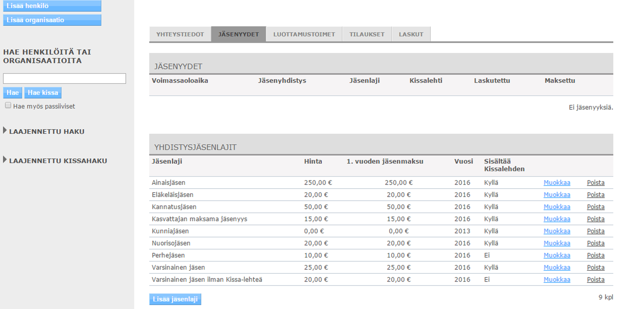Switch to the Yhteystiedot tab
The width and height of the screenshot is (644, 309).
(x=180, y=34)
